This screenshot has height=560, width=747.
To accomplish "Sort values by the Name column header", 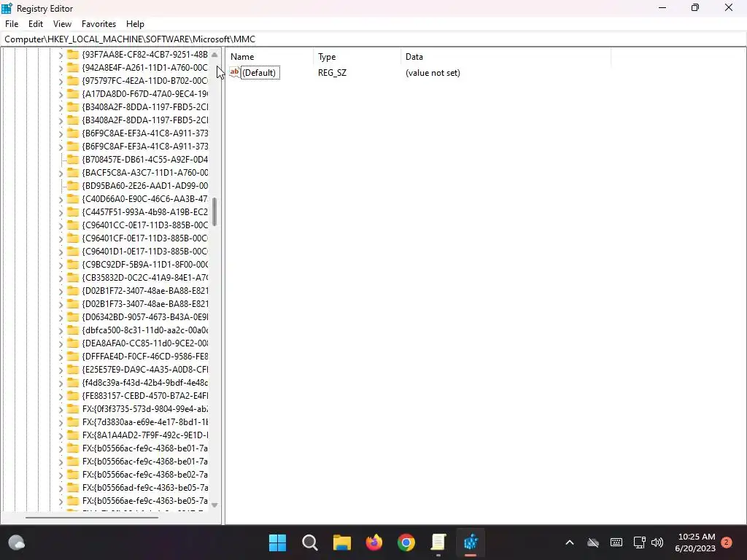I will click(270, 57).
